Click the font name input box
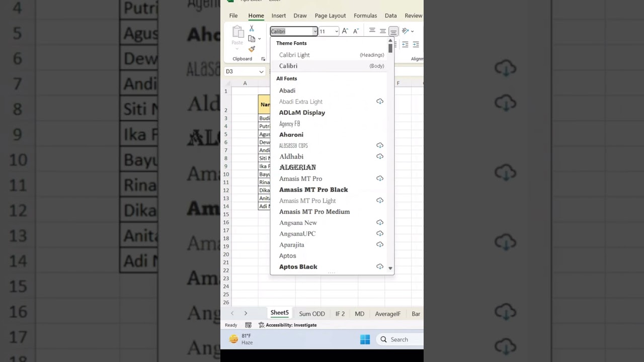 (291, 31)
